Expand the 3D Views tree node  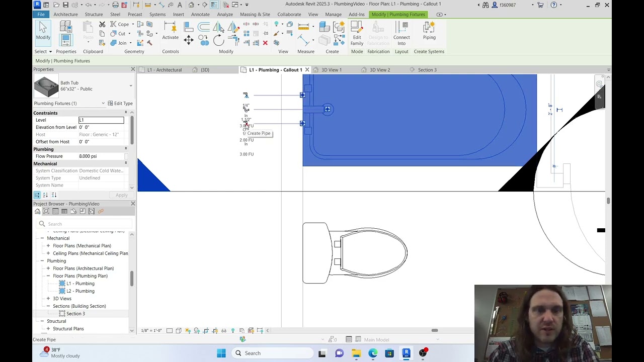tap(48, 299)
